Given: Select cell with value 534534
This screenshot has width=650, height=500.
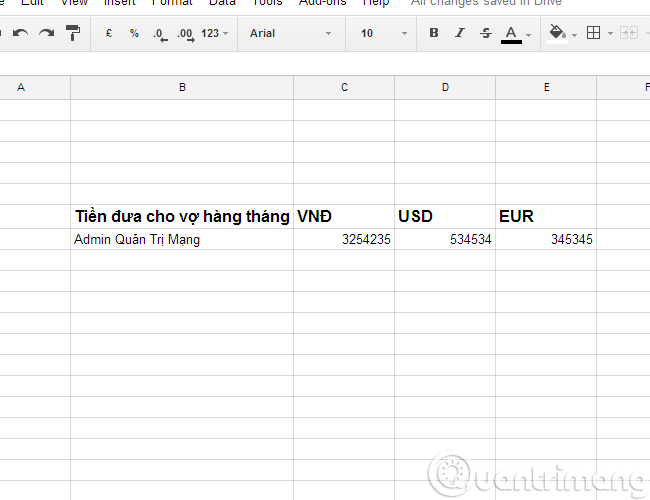Looking at the screenshot, I should click(445, 239).
